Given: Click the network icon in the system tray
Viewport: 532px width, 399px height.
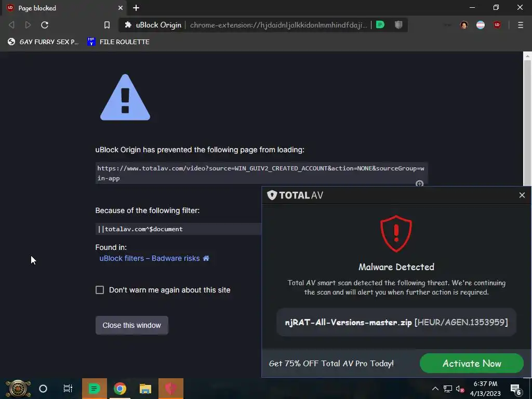Looking at the screenshot, I should pyautogui.click(x=447, y=389).
